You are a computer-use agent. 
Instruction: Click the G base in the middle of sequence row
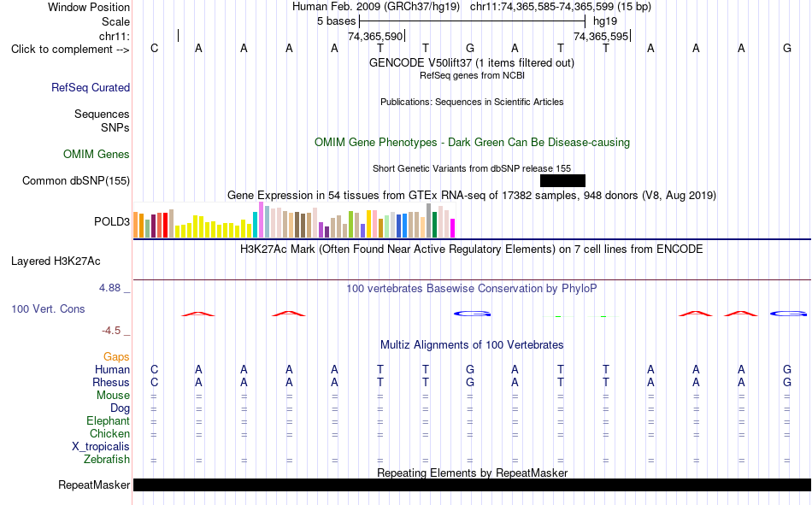point(470,48)
